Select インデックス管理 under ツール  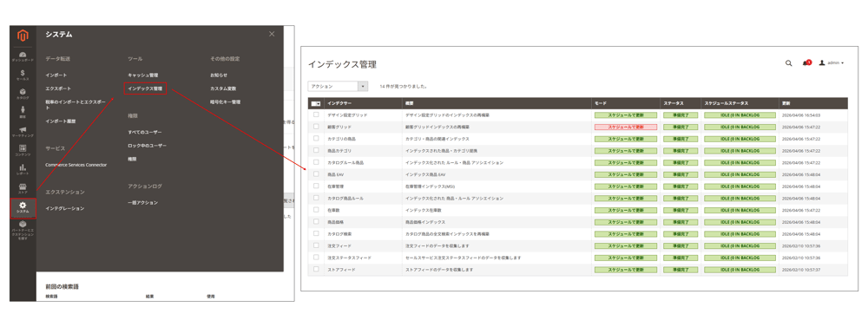click(x=145, y=88)
